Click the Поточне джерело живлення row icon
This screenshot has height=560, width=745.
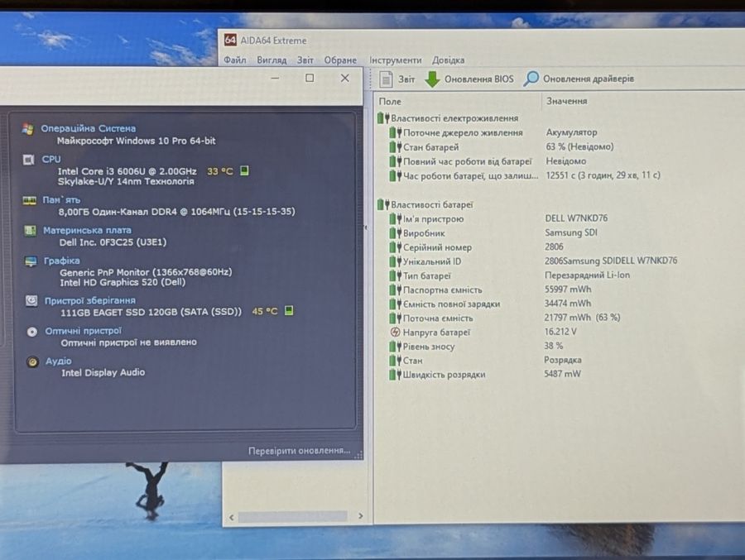tap(396, 132)
